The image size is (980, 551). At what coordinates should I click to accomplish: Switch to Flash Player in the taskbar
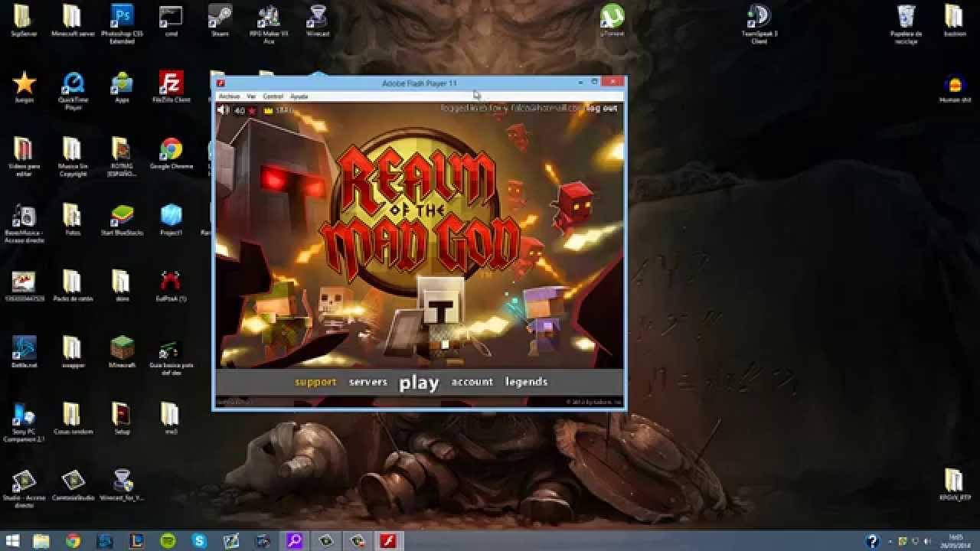[x=389, y=541]
